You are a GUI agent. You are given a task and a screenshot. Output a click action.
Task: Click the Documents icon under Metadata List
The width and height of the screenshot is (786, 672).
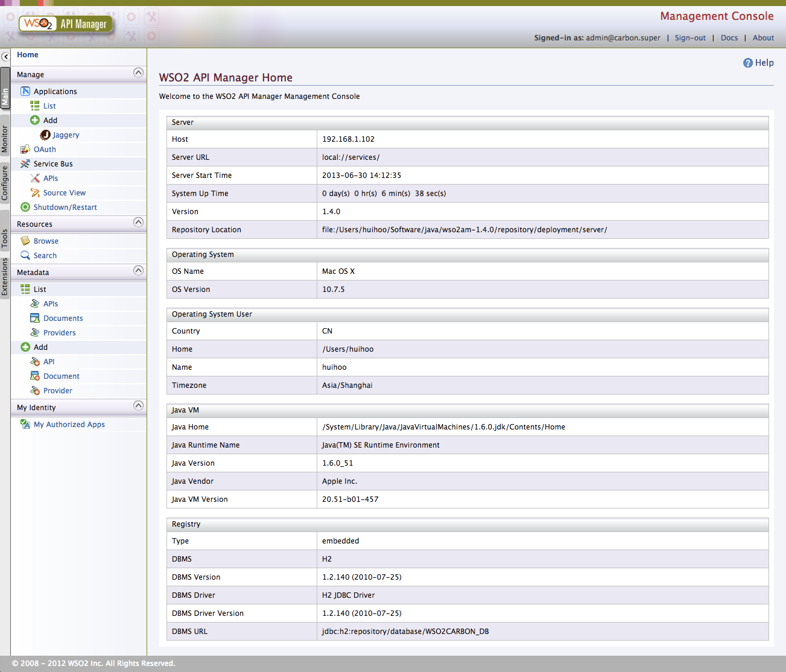click(x=35, y=318)
